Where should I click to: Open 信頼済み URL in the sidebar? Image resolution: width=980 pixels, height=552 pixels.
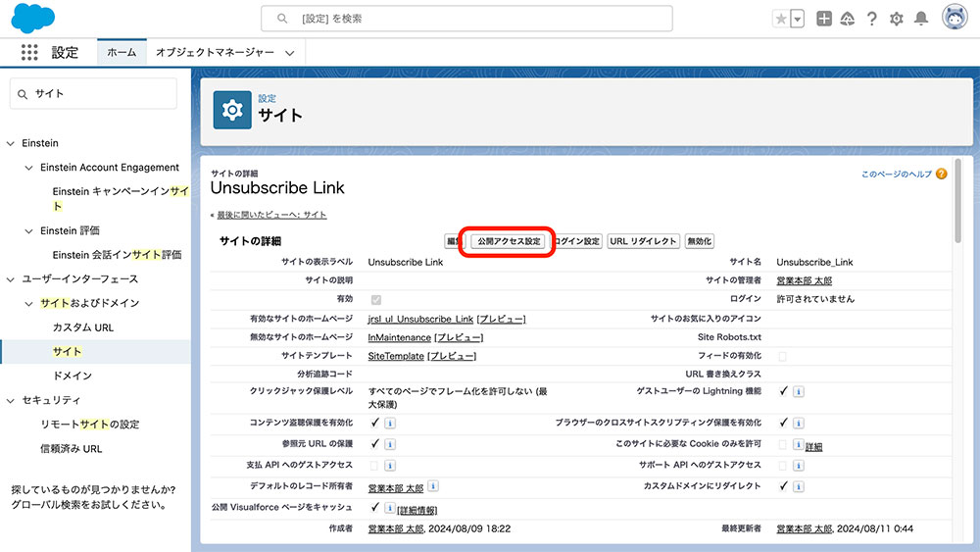(x=72, y=449)
